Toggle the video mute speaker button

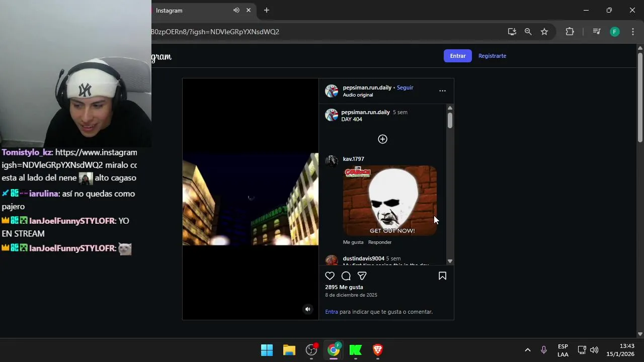308,309
